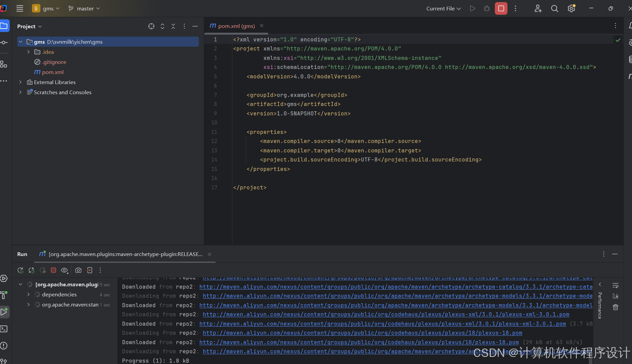
Task: Open the archetype-catalog Downloaded link
Action: click(x=396, y=287)
